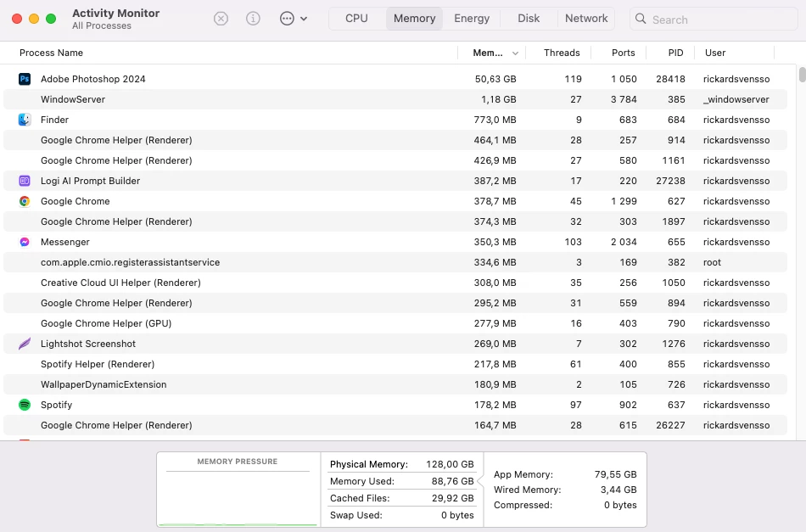Click Cached Files 29,92 GB value

click(x=452, y=498)
